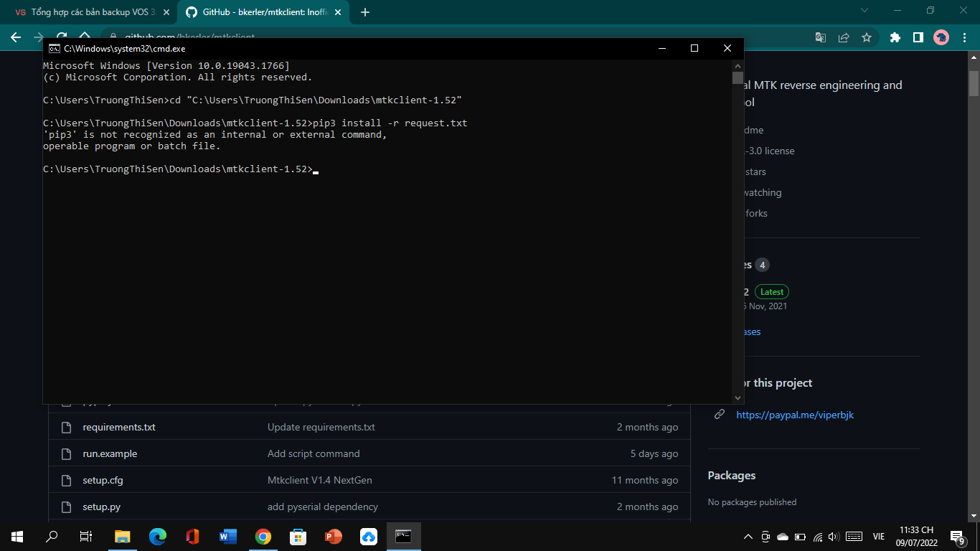Image resolution: width=980 pixels, height=551 pixels.
Task: Open PowerPoint from the taskbar
Action: point(334,537)
